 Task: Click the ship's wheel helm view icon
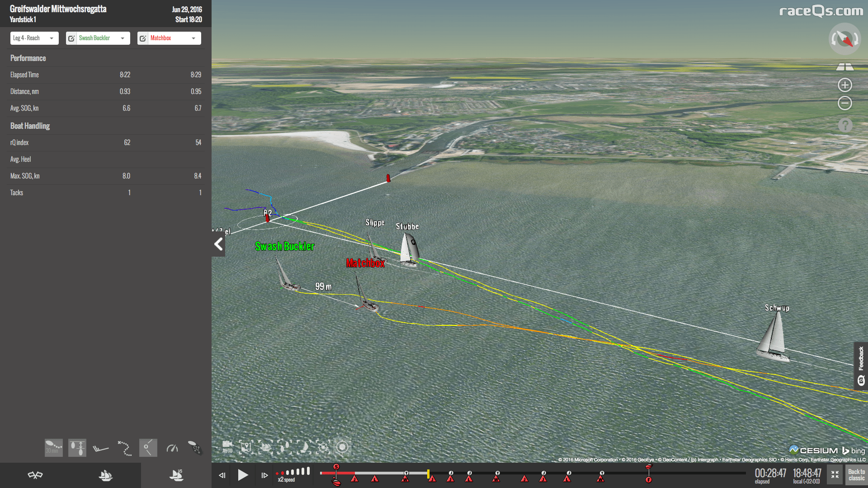click(x=323, y=447)
